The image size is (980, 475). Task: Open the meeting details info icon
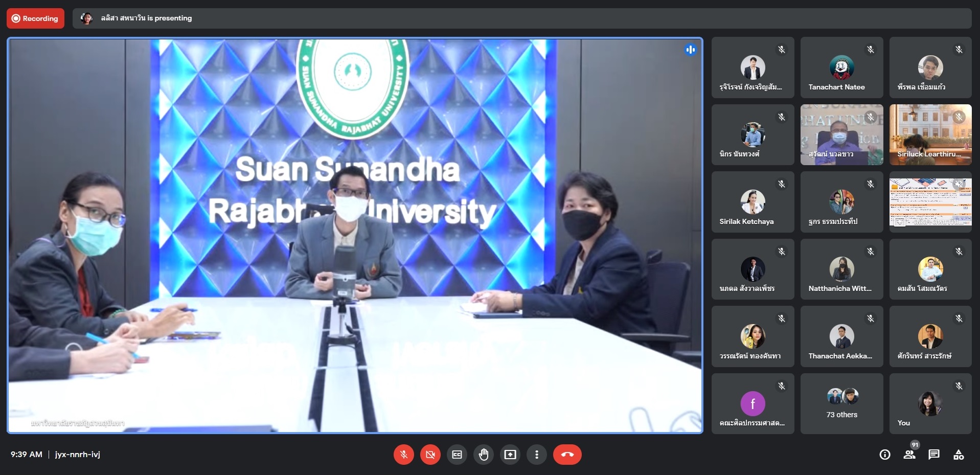click(885, 455)
